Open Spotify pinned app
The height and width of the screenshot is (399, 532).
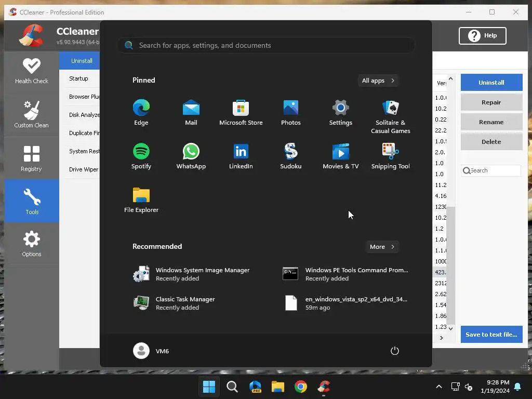[141, 156]
